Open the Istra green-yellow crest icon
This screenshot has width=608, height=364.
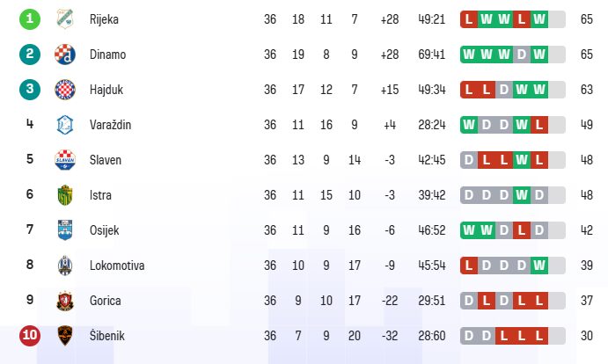[x=65, y=195]
